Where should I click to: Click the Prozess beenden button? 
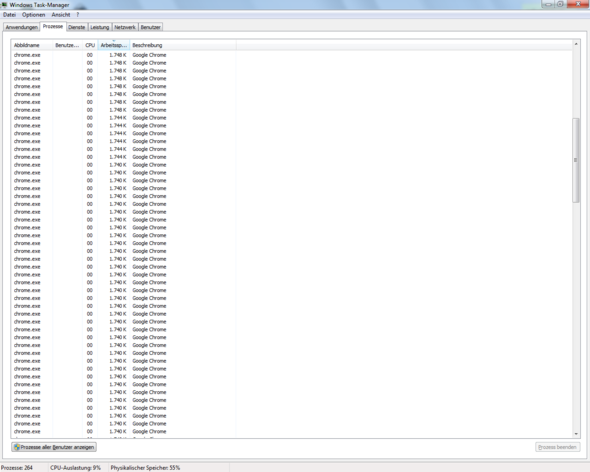click(557, 447)
